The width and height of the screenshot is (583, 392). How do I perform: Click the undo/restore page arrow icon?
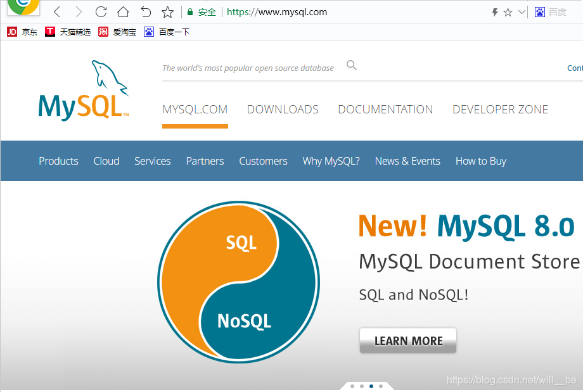pyautogui.click(x=145, y=12)
